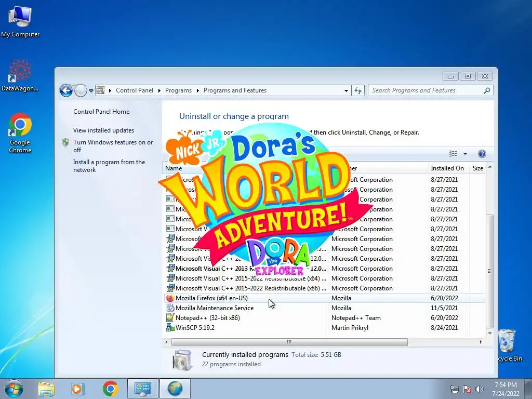Screen dimensions: 532x399
Task: Open the view options dropdown arrow
Action: point(465,154)
